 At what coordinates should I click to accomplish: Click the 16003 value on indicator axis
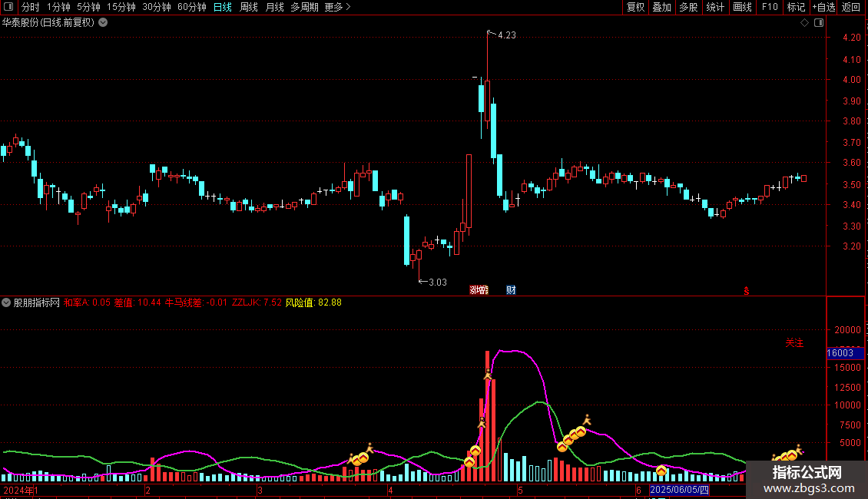pos(841,353)
